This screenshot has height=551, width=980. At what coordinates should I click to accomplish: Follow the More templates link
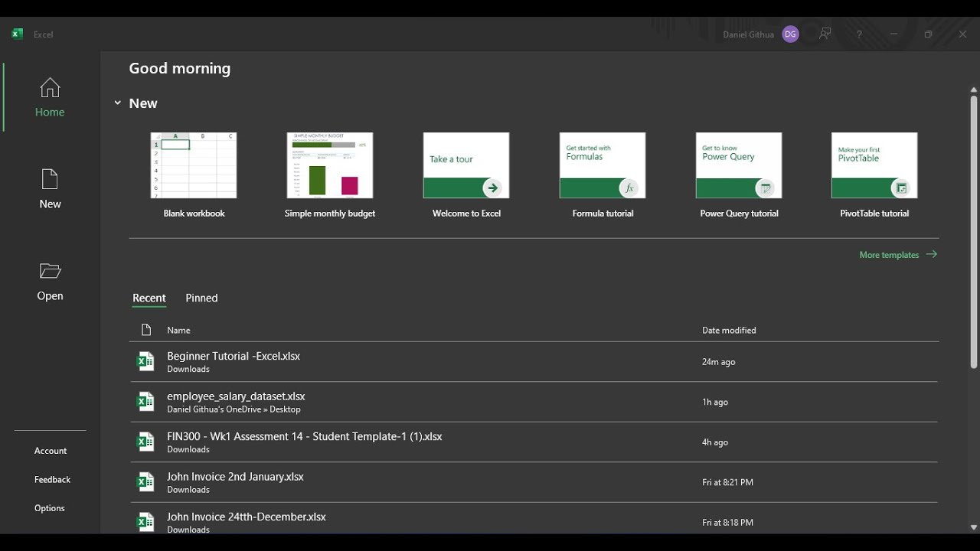click(x=889, y=255)
